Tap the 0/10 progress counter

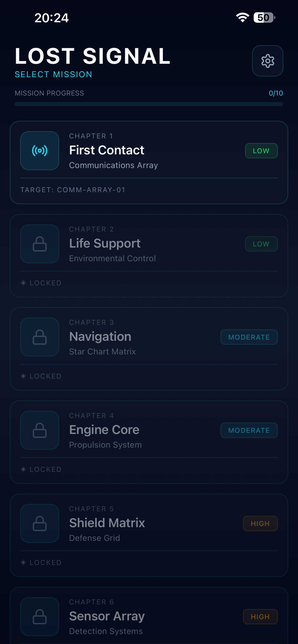(x=276, y=93)
